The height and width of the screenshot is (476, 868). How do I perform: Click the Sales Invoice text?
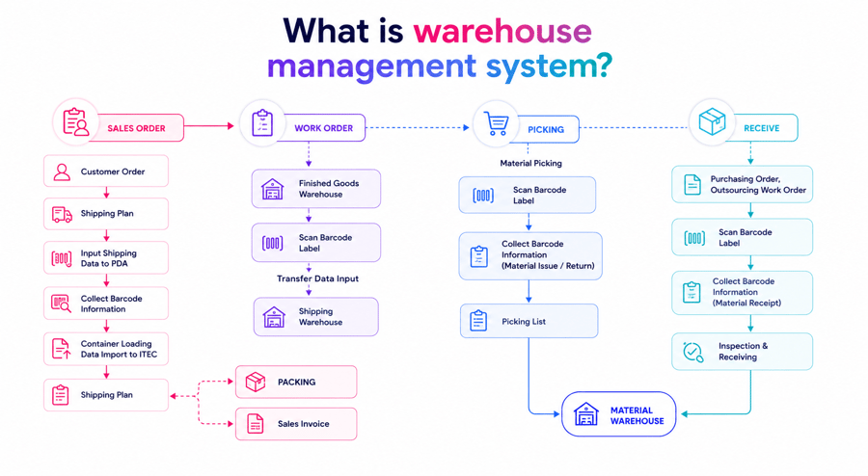point(304,424)
